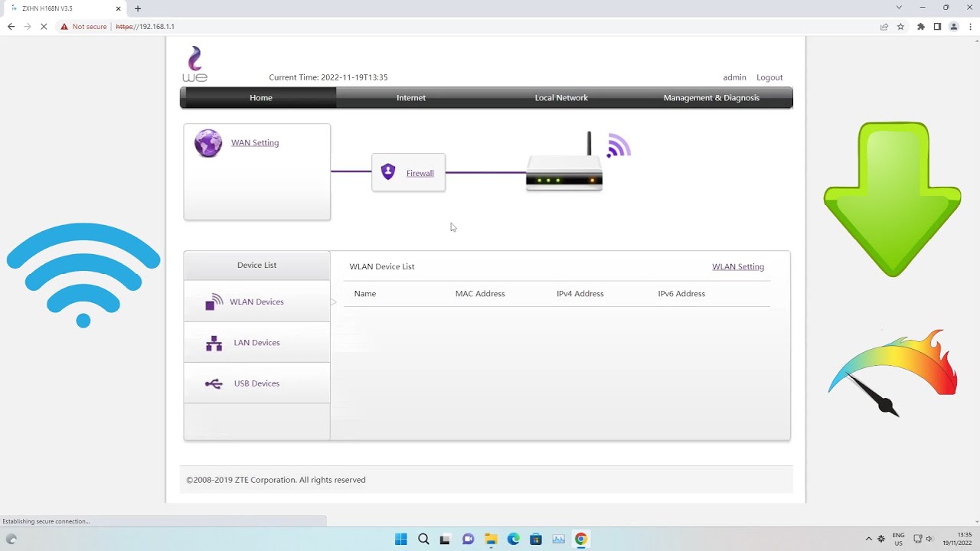The width and height of the screenshot is (980, 551).
Task: Click the volume icon in the system tray
Action: [929, 539]
